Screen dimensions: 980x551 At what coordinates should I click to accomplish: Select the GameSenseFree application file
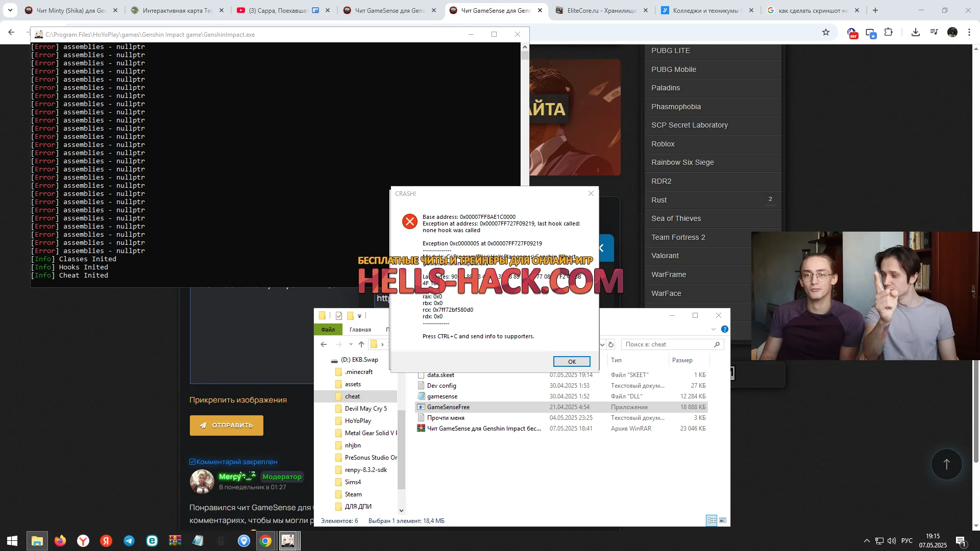pyautogui.click(x=561, y=407)
